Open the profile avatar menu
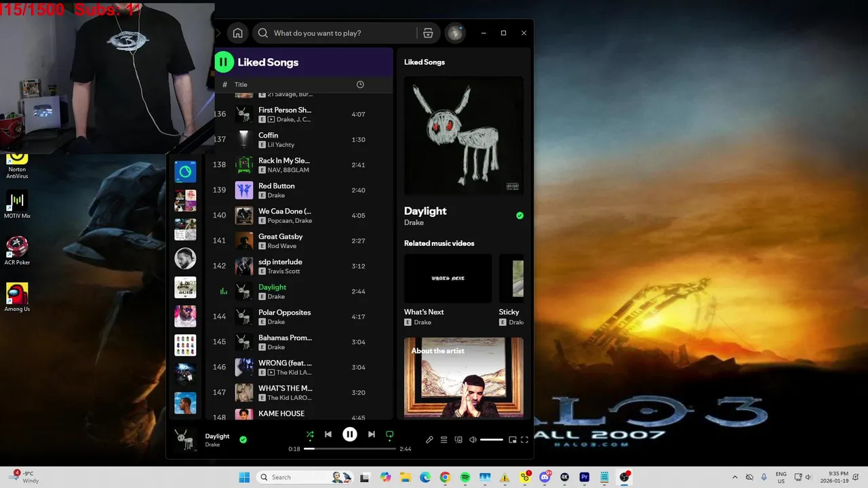The height and width of the screenshot is (488, 868). 455,33
